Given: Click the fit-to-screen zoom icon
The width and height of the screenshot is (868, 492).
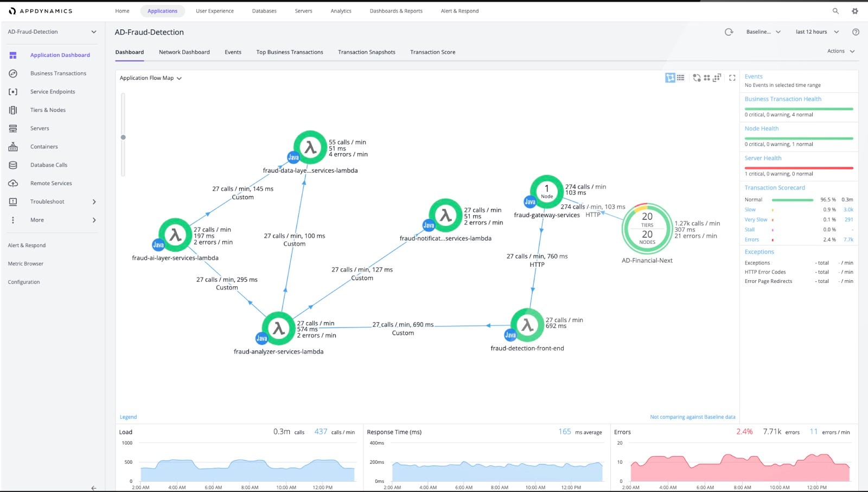Looking at the screenshot, I should [717, 78].
